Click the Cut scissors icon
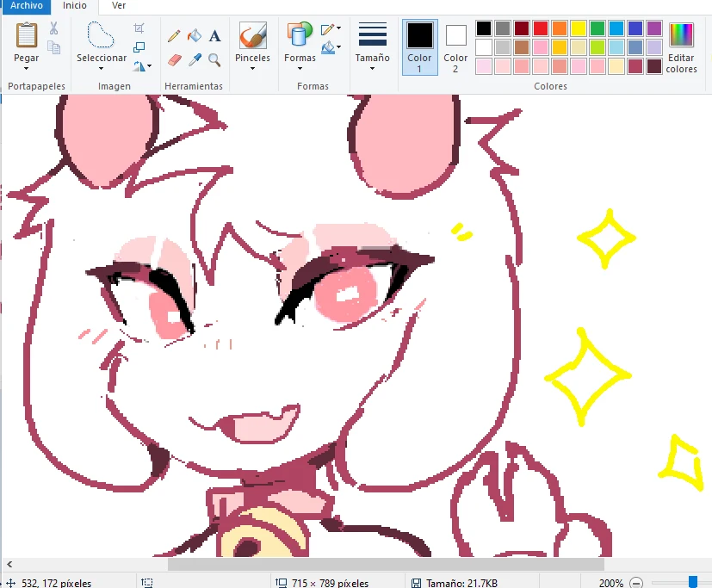The image size is (712, 588). 53,28
